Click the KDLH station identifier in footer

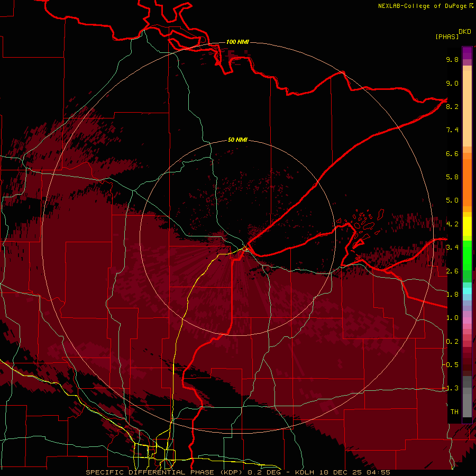305,472
